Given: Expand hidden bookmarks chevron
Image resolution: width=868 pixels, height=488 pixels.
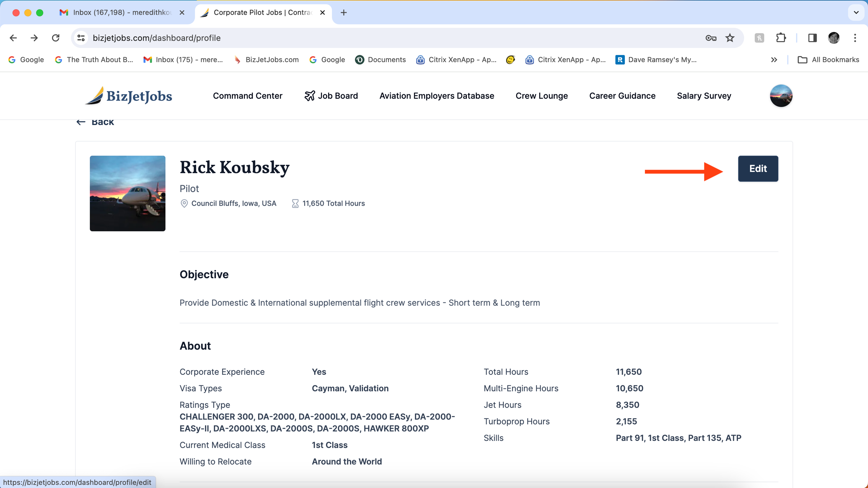Looking at the screenshot, I should click(774, 60).
